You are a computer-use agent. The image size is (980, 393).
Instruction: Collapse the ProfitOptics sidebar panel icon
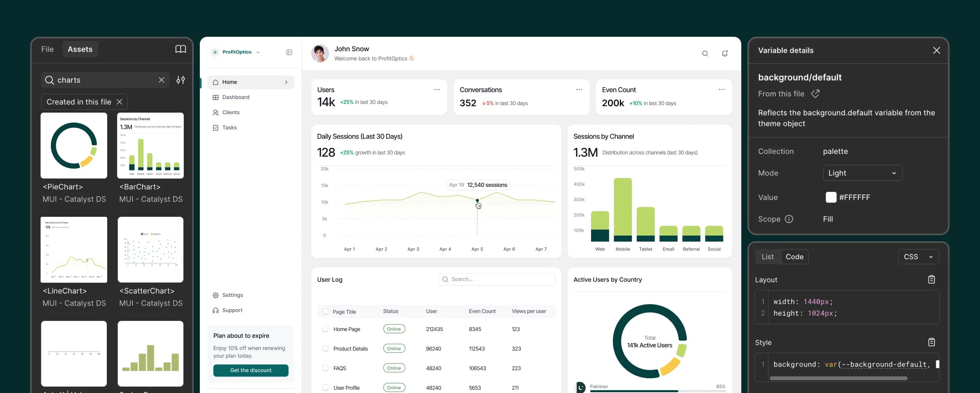click(x=289, y=52)
